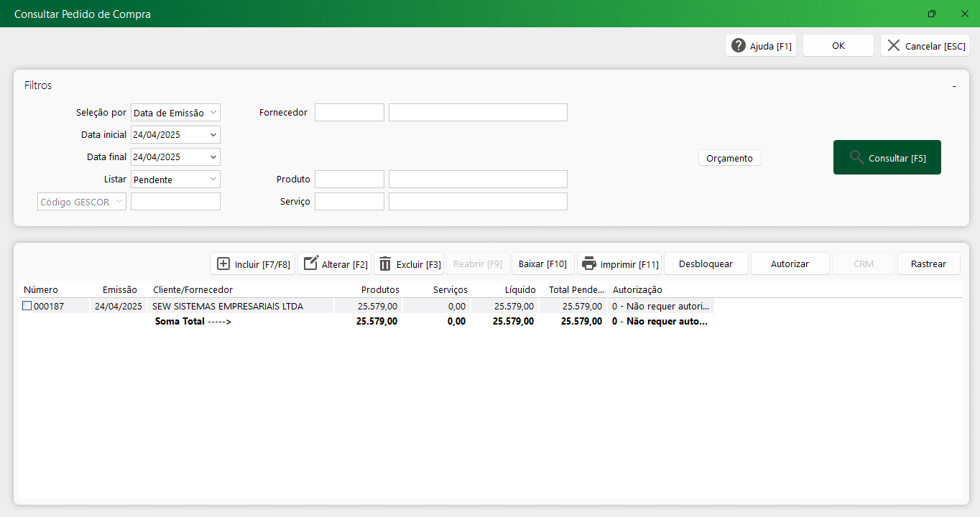Click the trash icon on Excluir
The height and width of the screenshot is (517, 980).
click(385, 264)
